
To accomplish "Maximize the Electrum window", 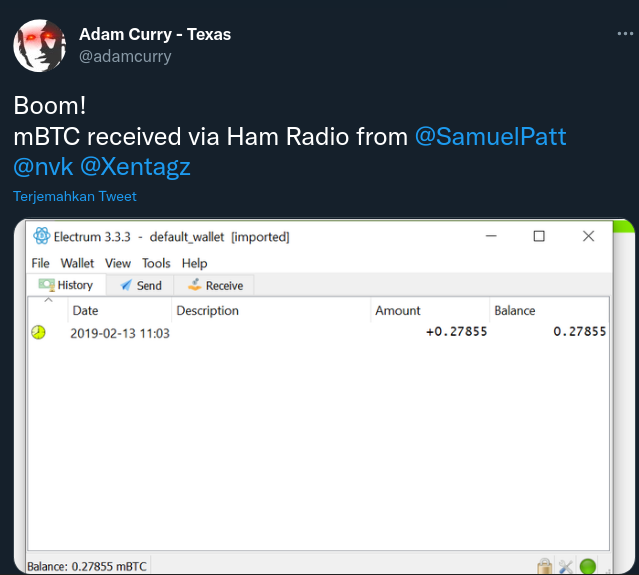I will (x=539, y=236).
